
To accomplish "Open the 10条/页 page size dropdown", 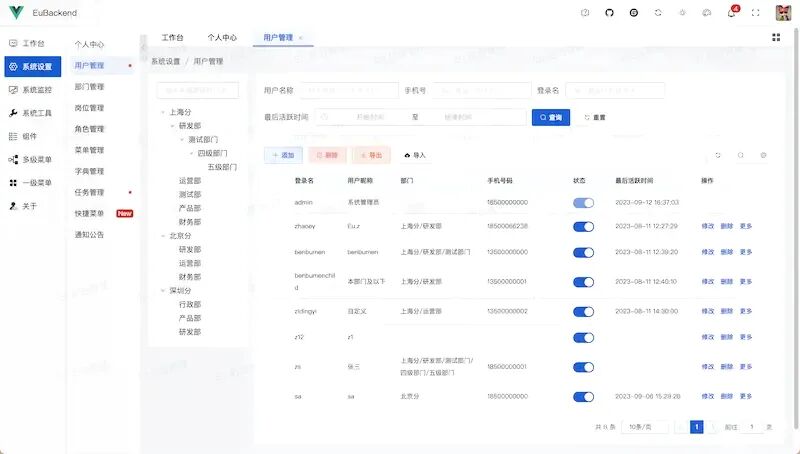I will click(644, 427).
